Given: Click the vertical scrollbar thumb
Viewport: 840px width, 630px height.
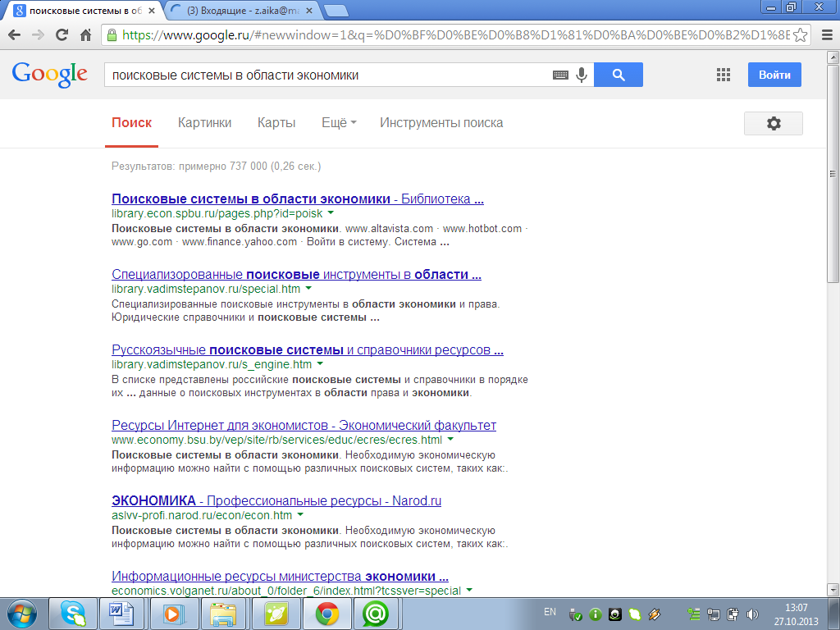Looking at the screenshot, I should (833, 175).
